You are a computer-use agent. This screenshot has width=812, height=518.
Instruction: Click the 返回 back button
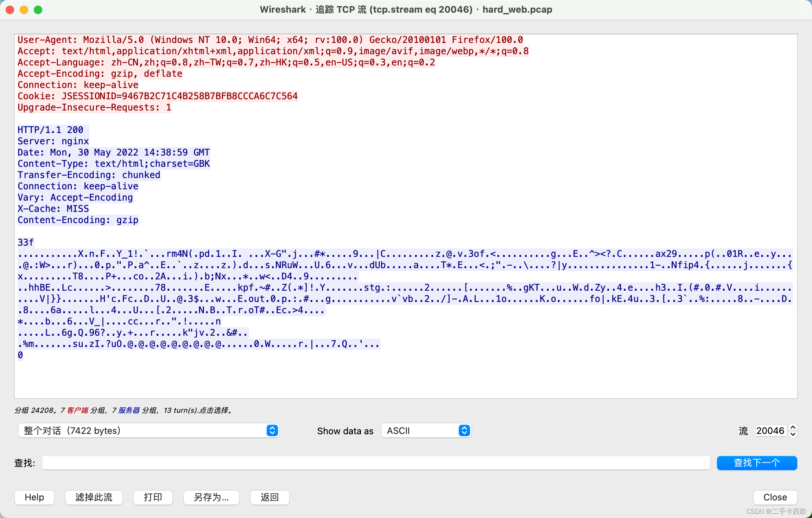pyautogui.click(x=270, y=497)
